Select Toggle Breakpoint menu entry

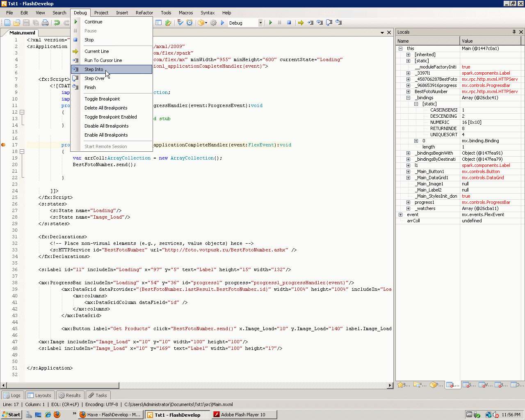[102, 99]
